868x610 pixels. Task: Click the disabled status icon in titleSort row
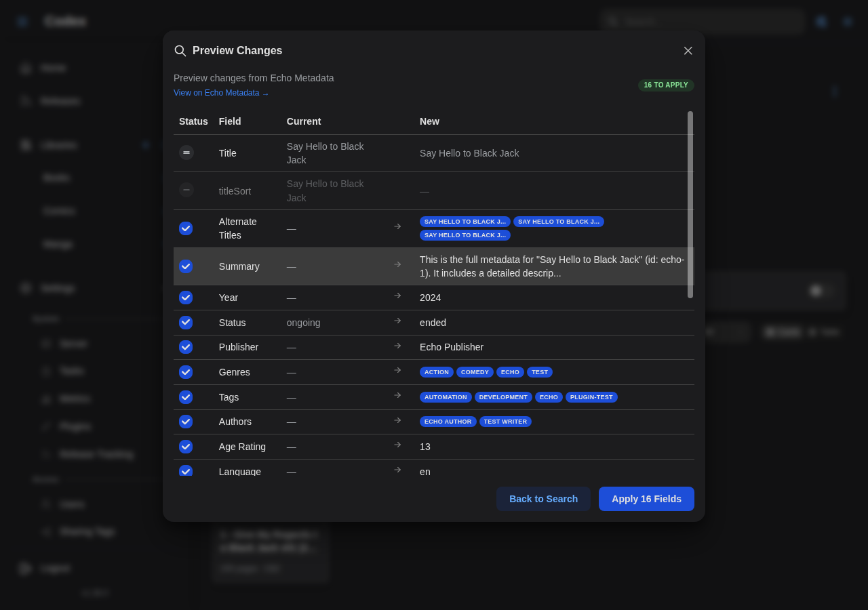pyautogui.click(x=186, y=190)
